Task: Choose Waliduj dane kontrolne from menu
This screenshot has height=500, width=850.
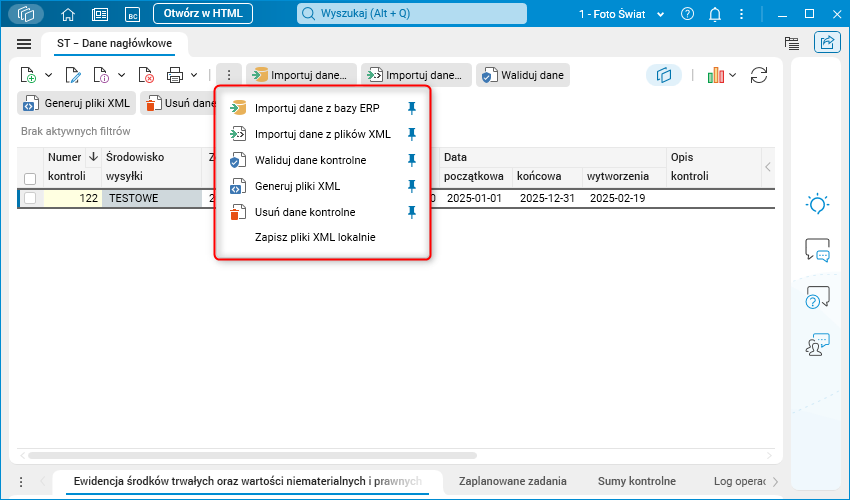Action: click(323, 160)
